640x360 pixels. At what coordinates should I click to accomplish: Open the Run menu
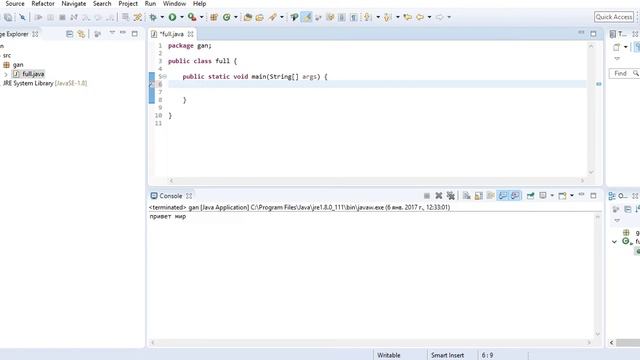point(150,4)
